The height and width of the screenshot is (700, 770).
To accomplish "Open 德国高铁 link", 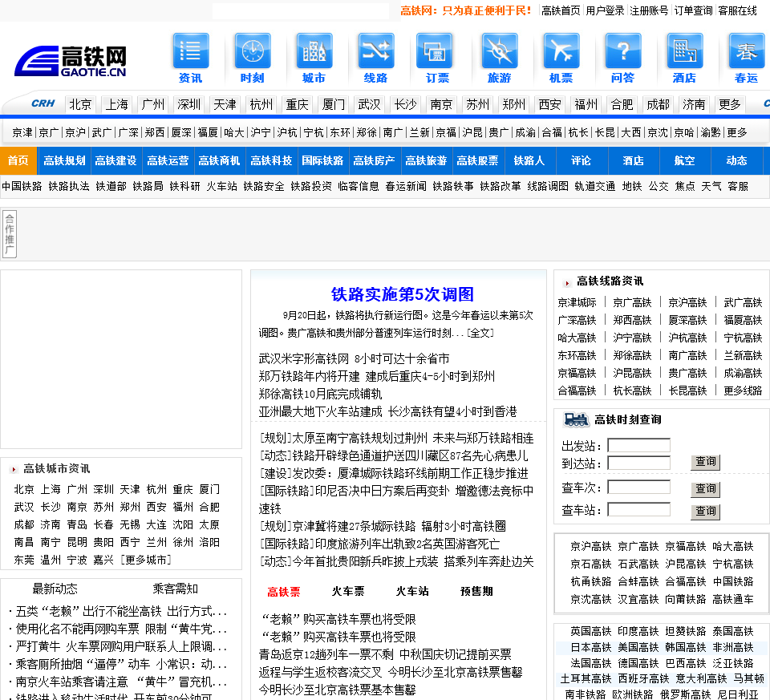I will click(x=638, y=663).
